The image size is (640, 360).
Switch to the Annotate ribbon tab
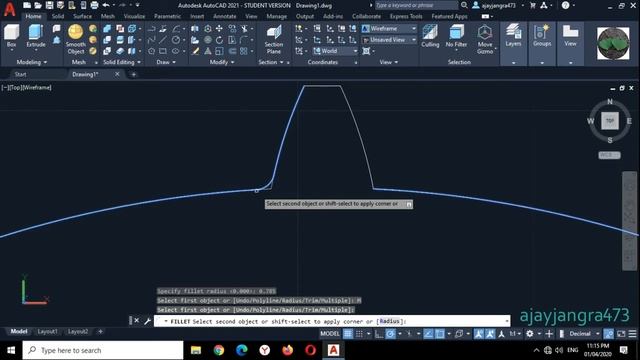[x=224, y=16]
